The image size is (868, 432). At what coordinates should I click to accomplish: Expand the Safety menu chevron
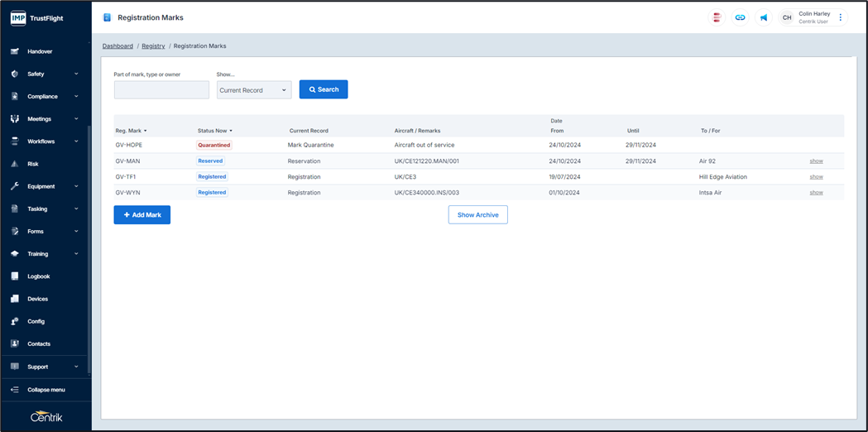pyautogui.click(x=76, y=74)
